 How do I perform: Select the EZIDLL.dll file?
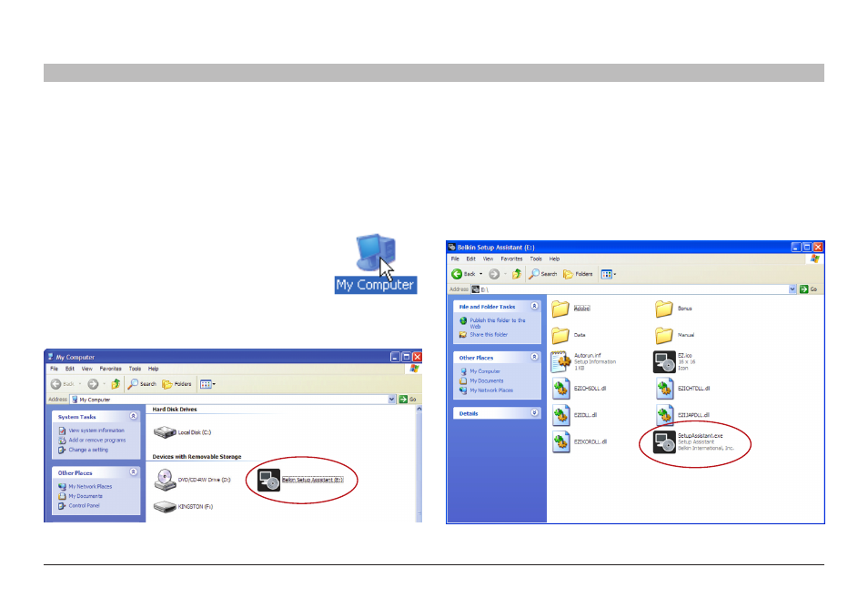(x=575, y=415)
